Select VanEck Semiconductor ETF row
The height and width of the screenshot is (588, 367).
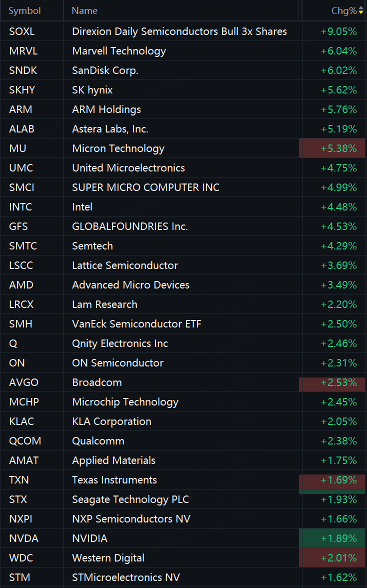pyautogui.click(x=183, y=324)
